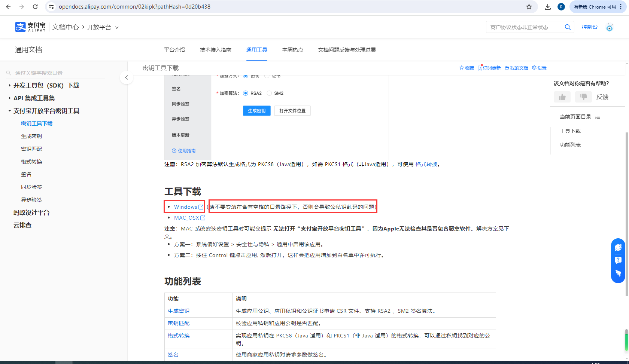629x364 pixels.
Task: Select 同步验签 in sidebar tree
Action: (31, 187)
